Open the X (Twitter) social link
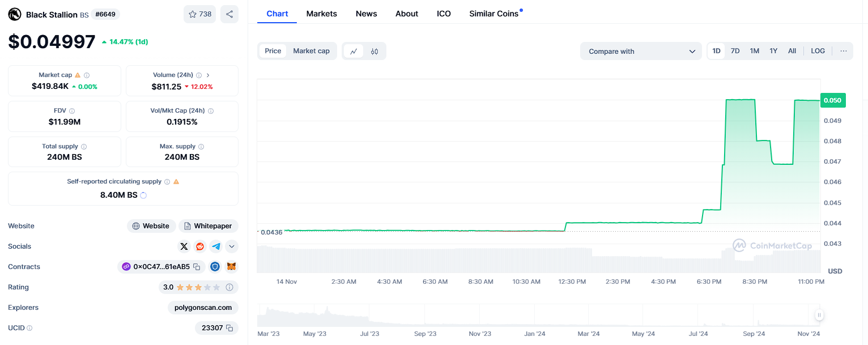Image resolution: width=868 pixels, height=345 pixels. (x=184, y=246)
